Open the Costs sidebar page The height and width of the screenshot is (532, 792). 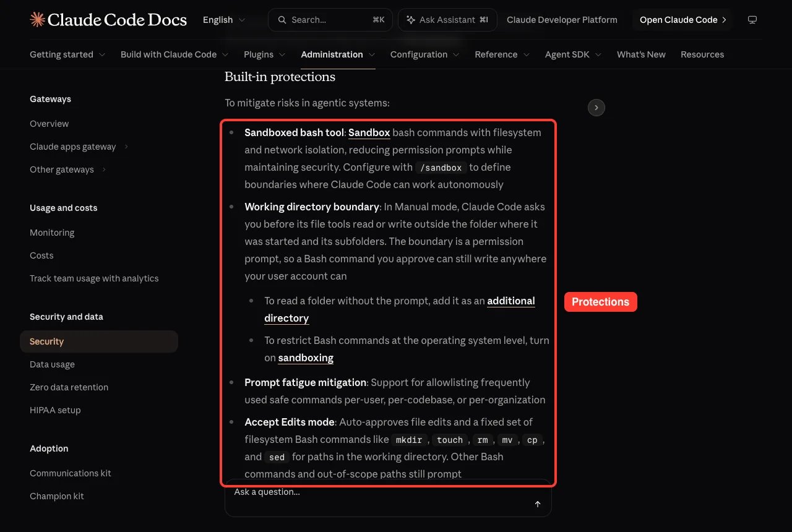tap(41, 255)
